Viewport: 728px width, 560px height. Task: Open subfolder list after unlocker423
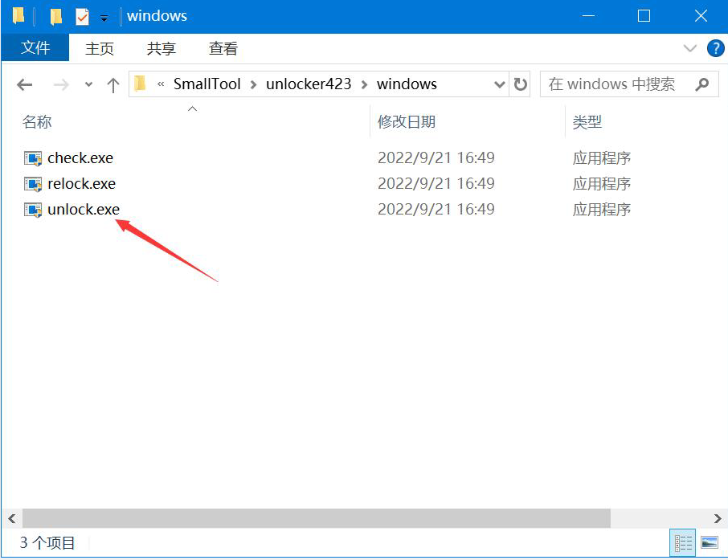[365, 84]
